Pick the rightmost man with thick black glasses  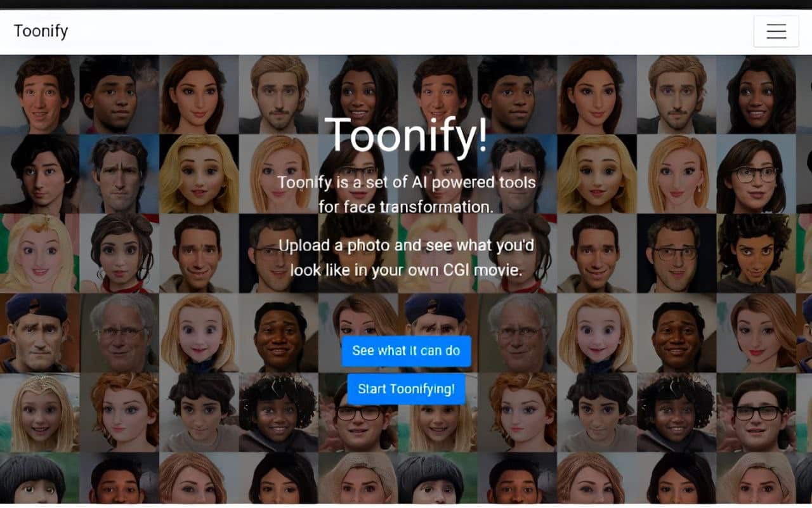[756, 412]
